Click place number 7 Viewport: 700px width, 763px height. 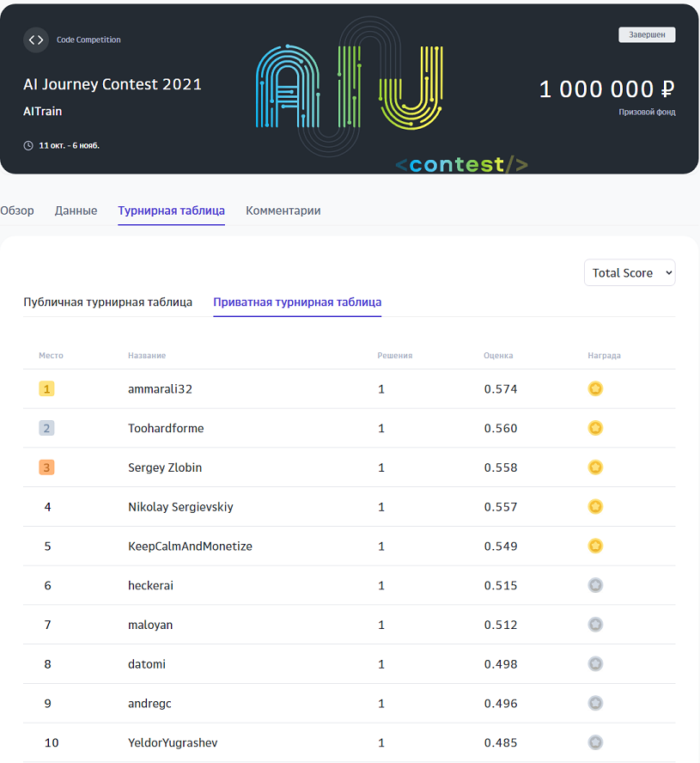pos(48,625)
